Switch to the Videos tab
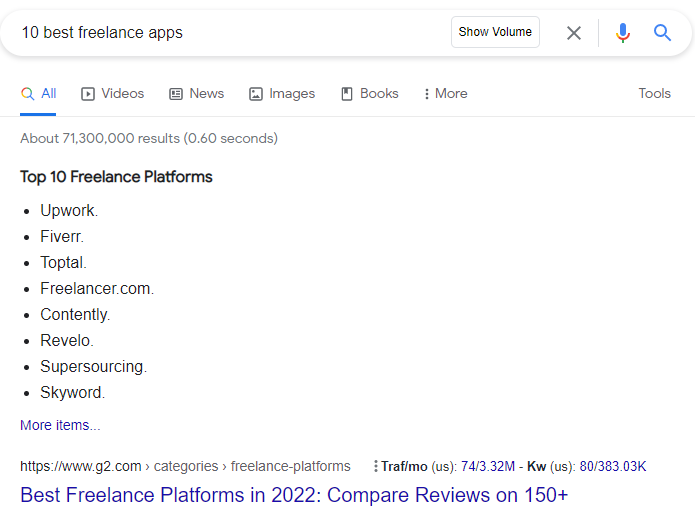Viewport: 695px width, 507px height. pos(113,94)
